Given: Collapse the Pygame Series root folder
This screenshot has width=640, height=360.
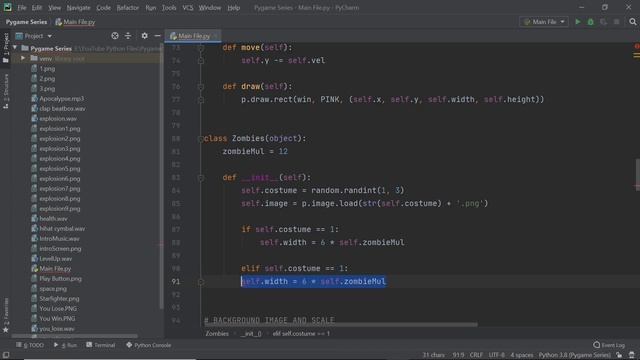Looking at the screenshot, I should click(x=15, y=48).
